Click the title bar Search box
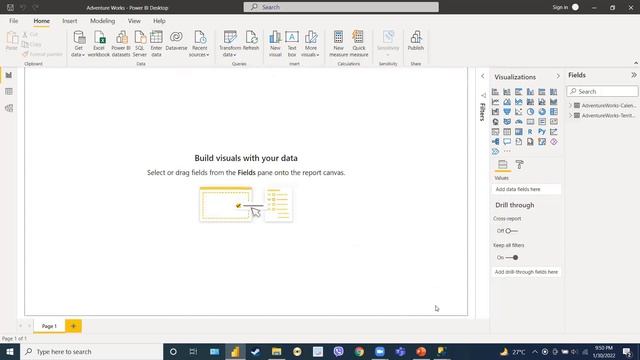640x360 pixels. (x=341, y=7)
